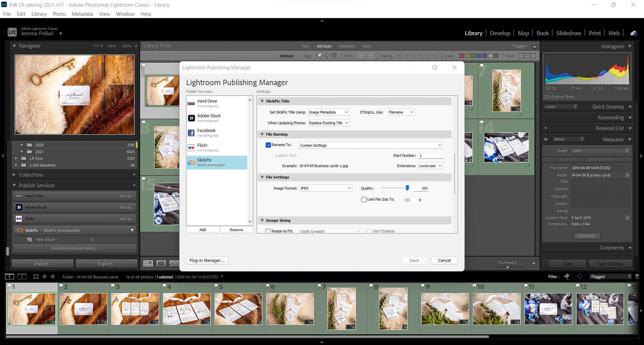Enable Resize to Fit checkbox

pos(268,231)
